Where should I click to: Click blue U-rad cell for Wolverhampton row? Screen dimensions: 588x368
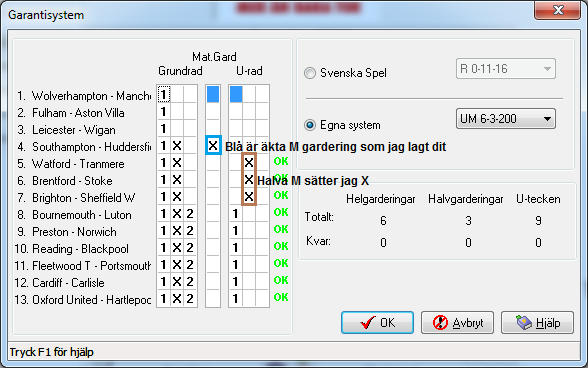click(236, 94)
